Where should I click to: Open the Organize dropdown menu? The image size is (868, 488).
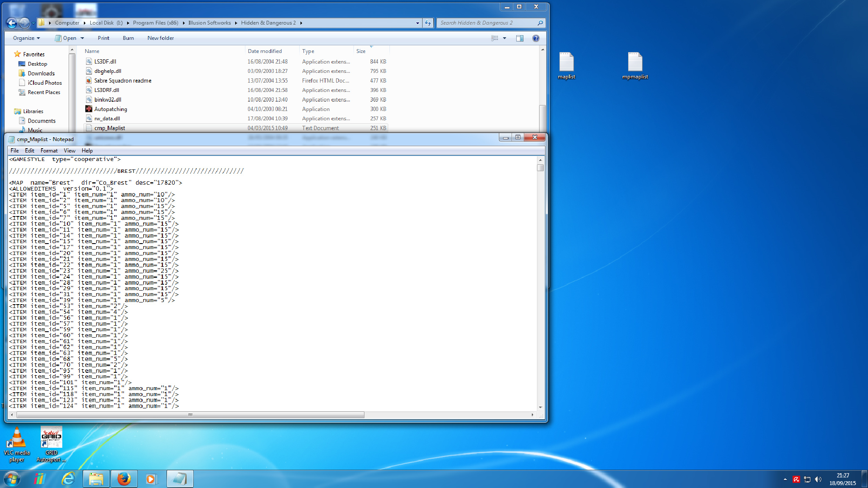coord(26,38)
